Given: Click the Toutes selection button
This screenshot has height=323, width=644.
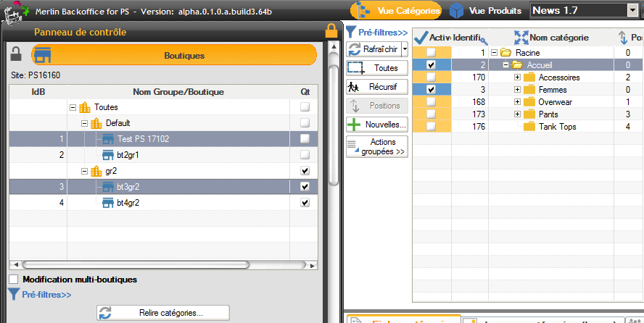Looking at the screenshot, I should point(377,68).
